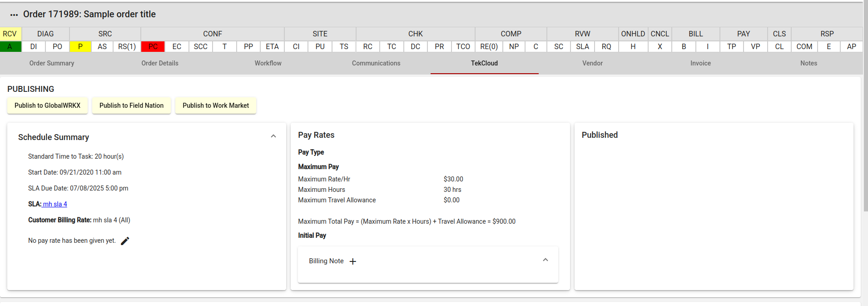Collapse the Billing Note section
Screen dimensions: 868x306
pos(545,260)
